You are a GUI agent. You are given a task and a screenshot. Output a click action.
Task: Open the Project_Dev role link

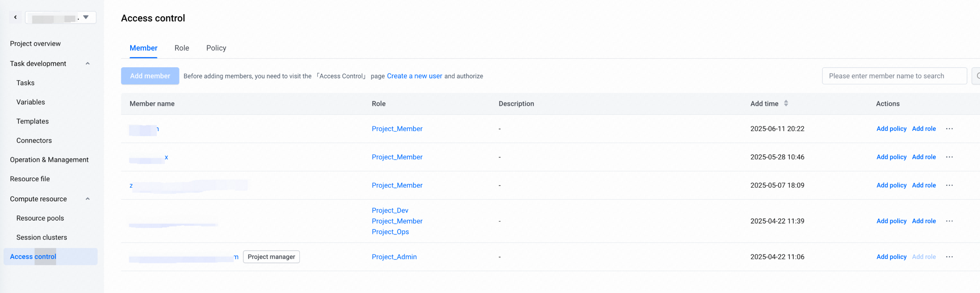[x=390, y=210]
